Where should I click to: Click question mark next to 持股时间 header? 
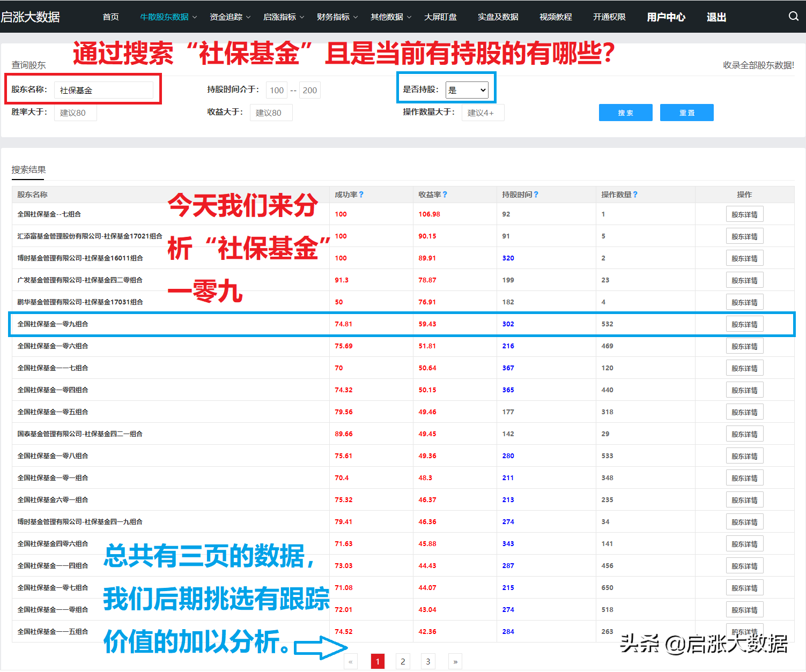point(536,195)
